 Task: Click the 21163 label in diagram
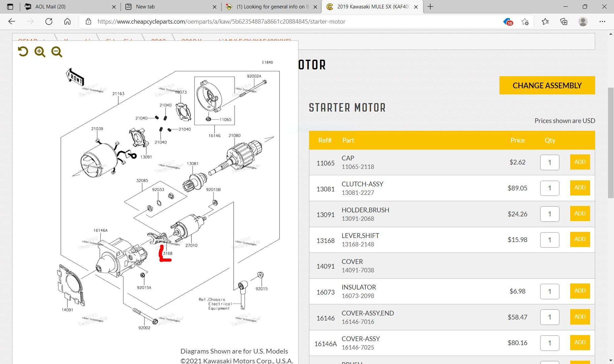[x=118, y=94]
